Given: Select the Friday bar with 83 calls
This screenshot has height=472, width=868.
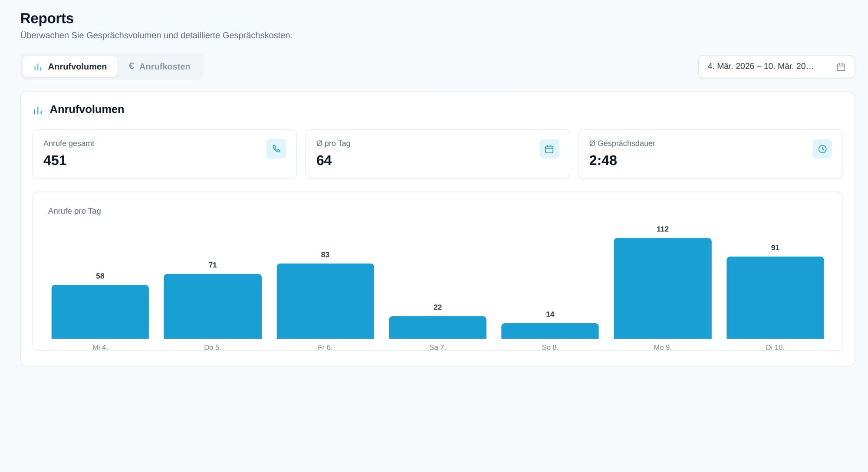Looking at the screenshot, I should click(x=325, y=301).
